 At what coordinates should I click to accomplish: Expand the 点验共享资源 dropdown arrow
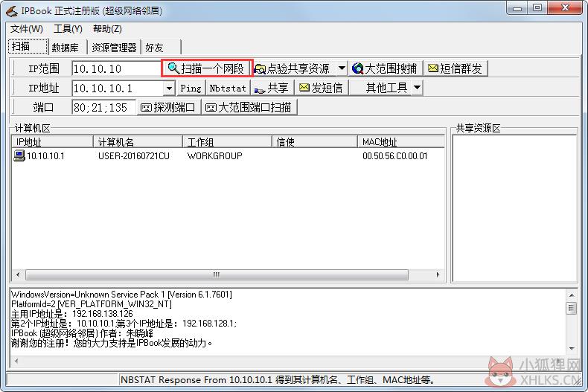tap(342, 68)
